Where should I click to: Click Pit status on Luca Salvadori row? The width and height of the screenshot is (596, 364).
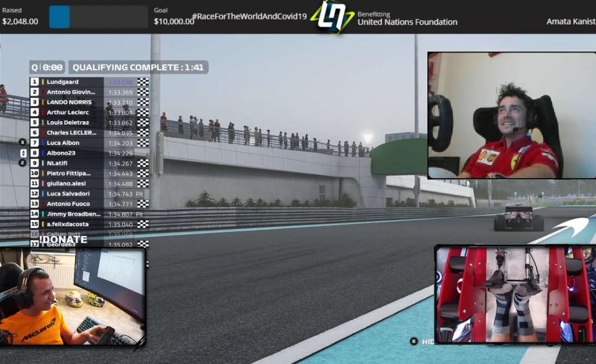(x=140, y=194)
